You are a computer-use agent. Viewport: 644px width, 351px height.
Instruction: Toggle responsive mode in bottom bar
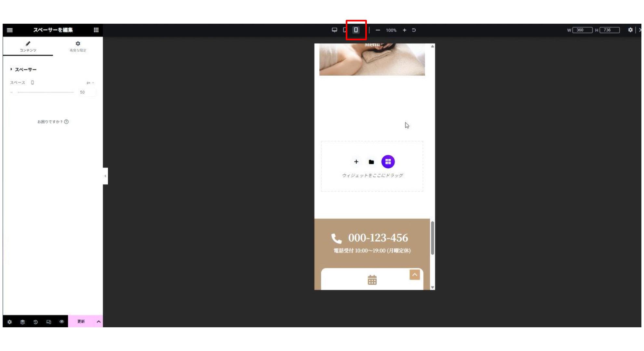click(48, 322)
